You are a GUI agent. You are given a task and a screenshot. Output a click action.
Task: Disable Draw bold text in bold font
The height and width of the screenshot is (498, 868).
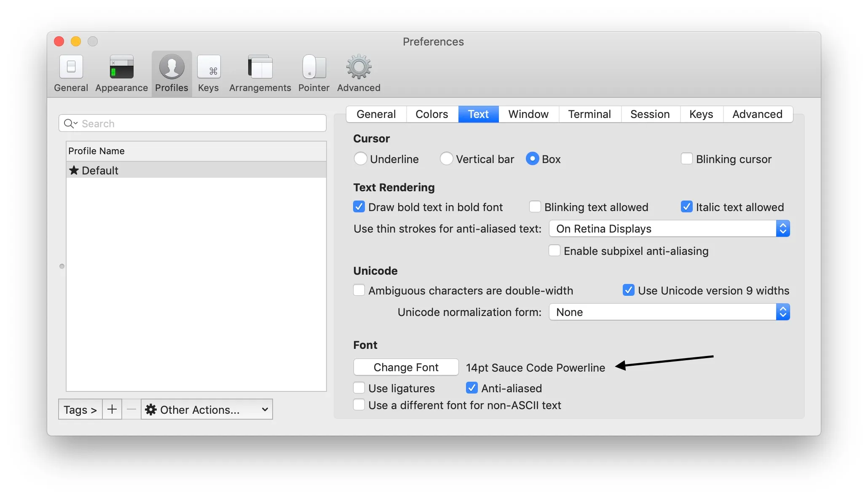tap(359, 207)
